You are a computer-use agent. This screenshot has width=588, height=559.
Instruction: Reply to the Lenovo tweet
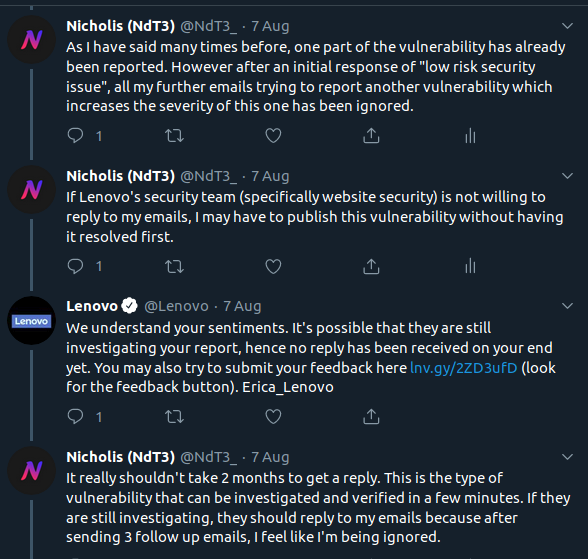click(75, 417)
